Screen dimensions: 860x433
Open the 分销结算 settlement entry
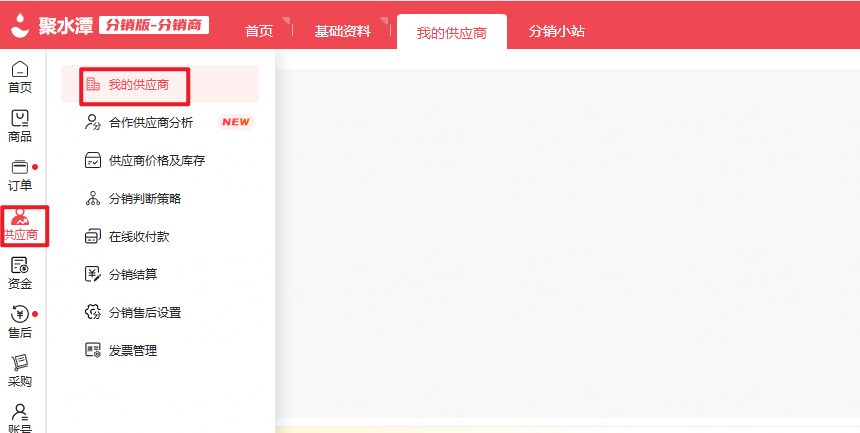coord(132,275)
